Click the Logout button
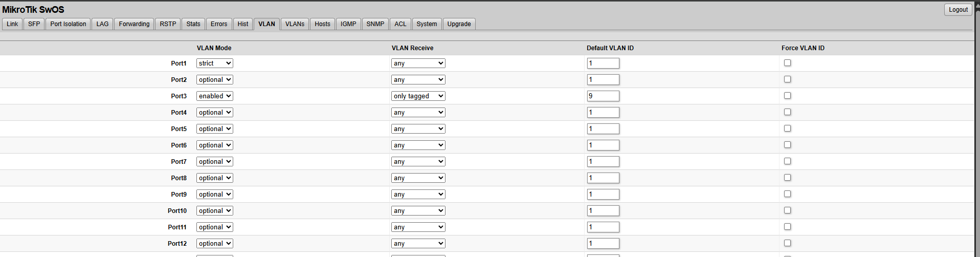 (x=957, y=10)
